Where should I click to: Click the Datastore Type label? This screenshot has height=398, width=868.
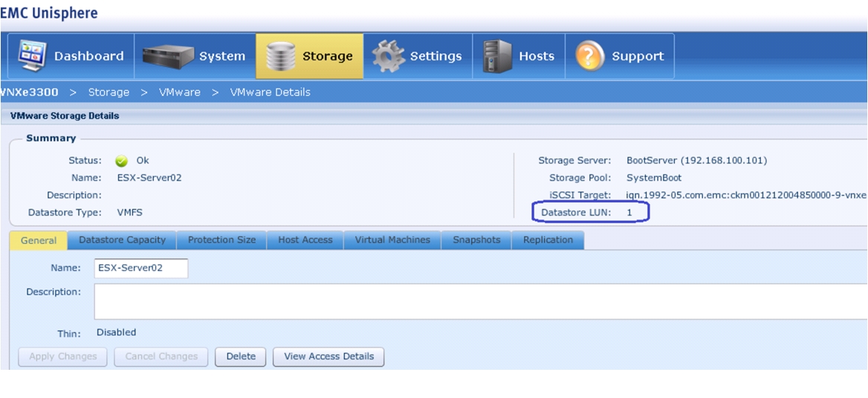pyautogui.click(x=65, y=212)
